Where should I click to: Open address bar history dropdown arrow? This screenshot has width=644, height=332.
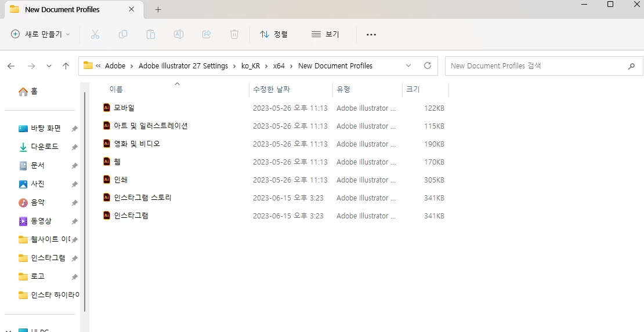[x=408, y=65]
